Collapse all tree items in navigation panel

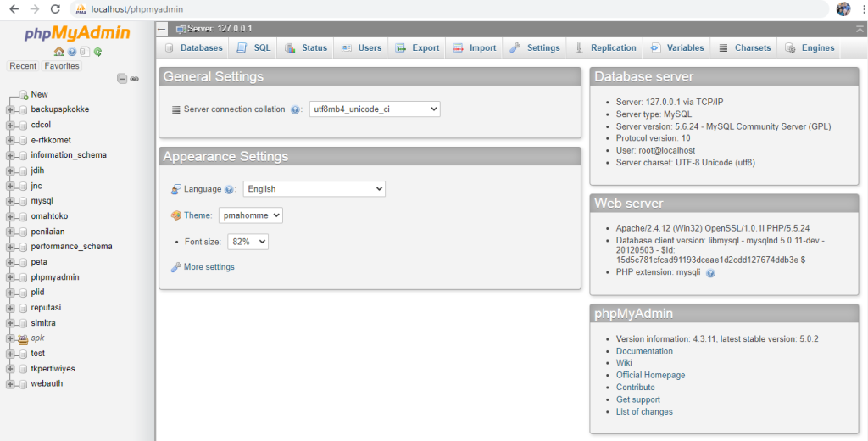[122, 79]
